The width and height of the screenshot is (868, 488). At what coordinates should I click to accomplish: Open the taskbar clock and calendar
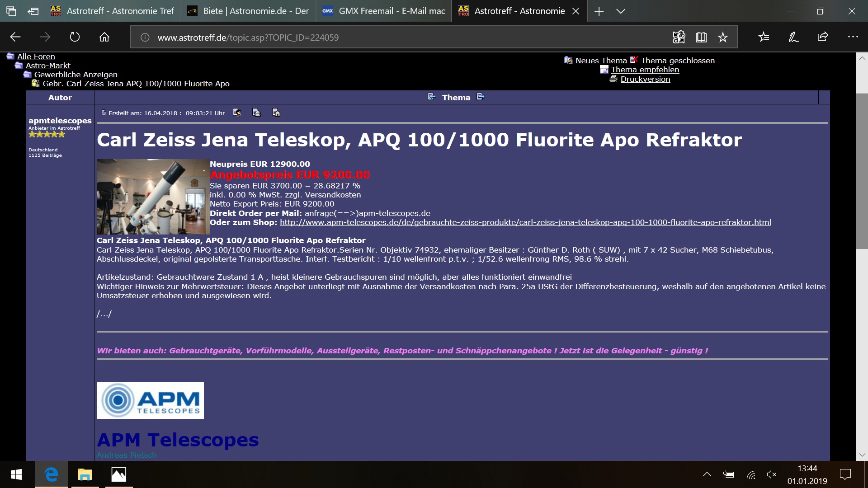(807, 474)
